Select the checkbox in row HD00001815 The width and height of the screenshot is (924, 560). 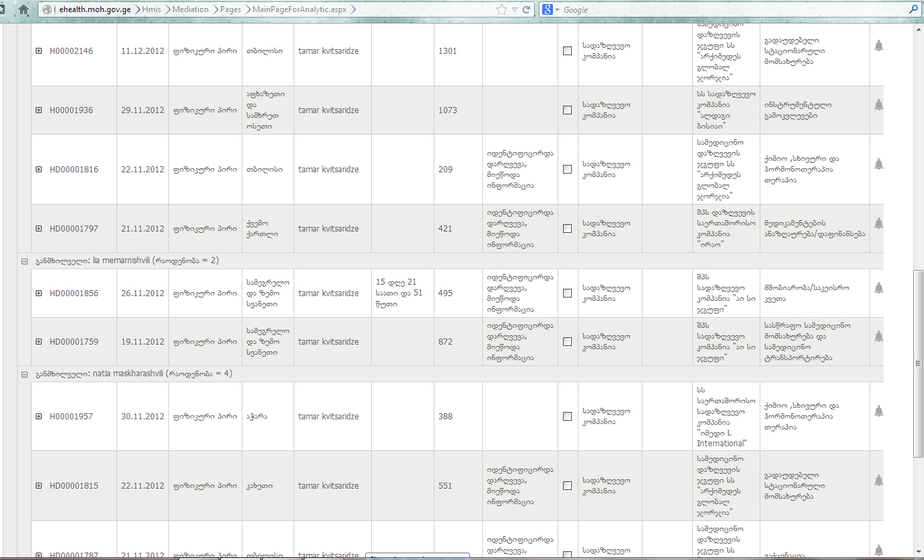(567, 486)
